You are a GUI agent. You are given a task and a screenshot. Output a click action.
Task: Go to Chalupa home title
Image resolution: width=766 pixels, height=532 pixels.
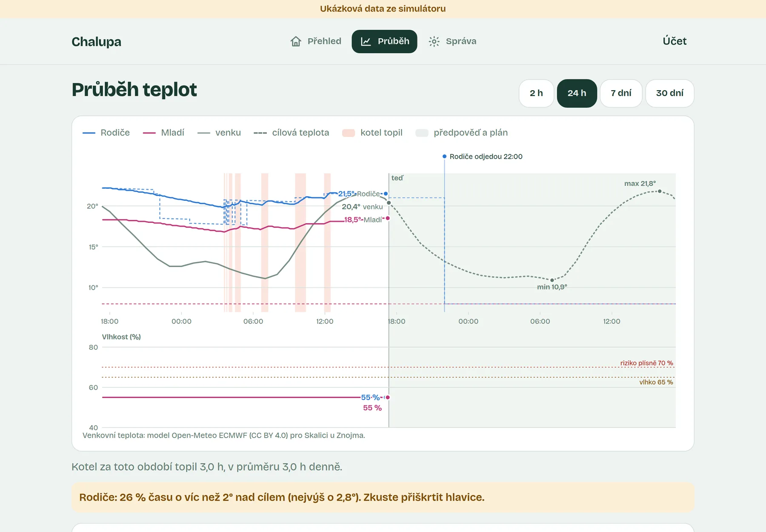(96, 42)
